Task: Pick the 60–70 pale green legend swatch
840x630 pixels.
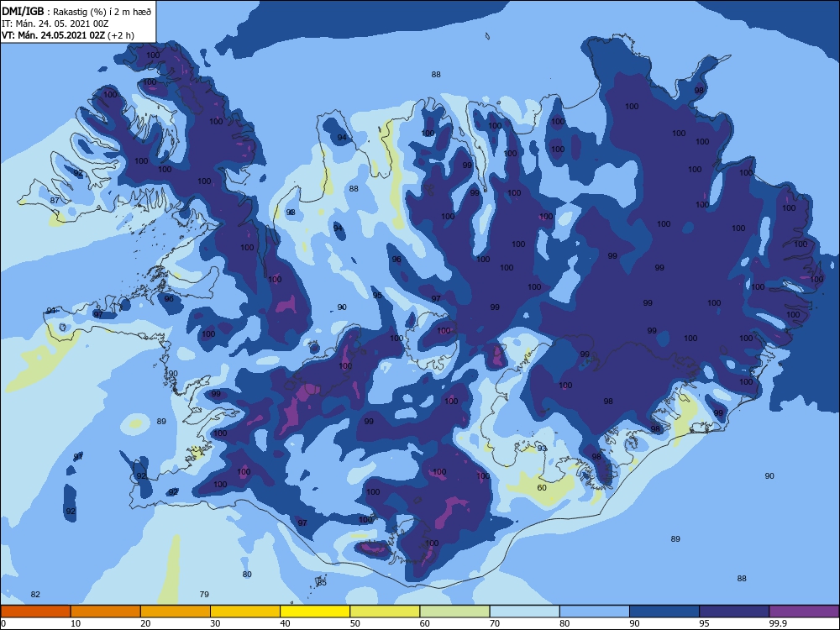Action: click(454, 612)
